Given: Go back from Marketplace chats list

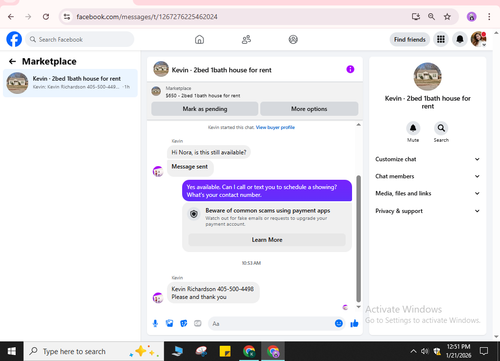Looking at the screenshot, I should [12, 61].
